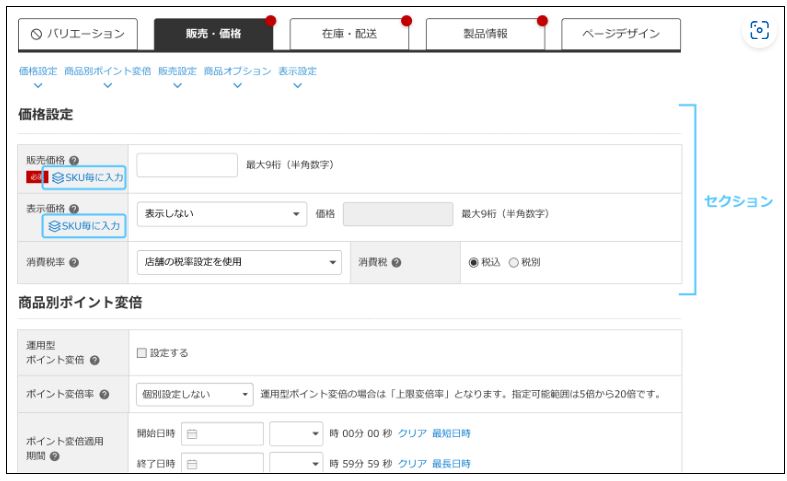Click help icon next to 販売価格

point(75,158)
